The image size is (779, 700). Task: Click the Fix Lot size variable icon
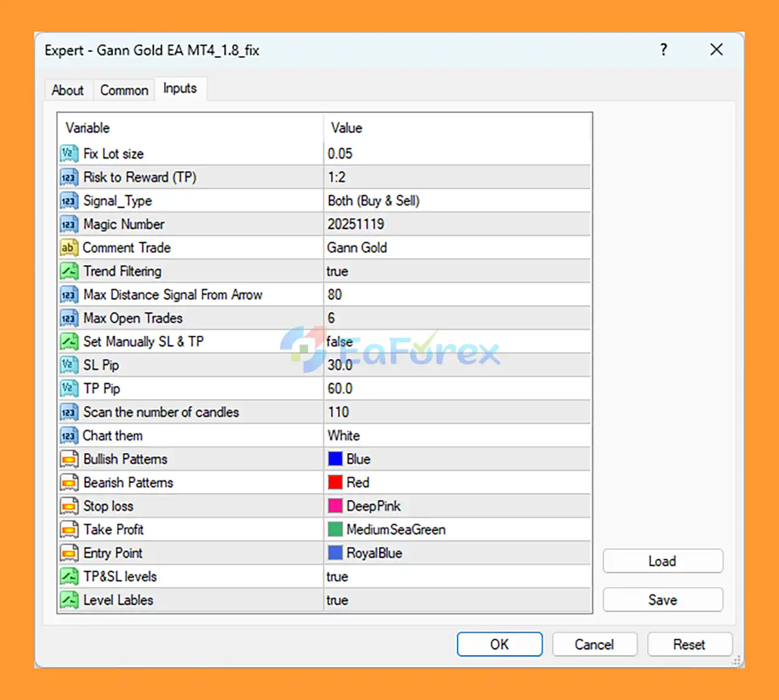(69, 153)
